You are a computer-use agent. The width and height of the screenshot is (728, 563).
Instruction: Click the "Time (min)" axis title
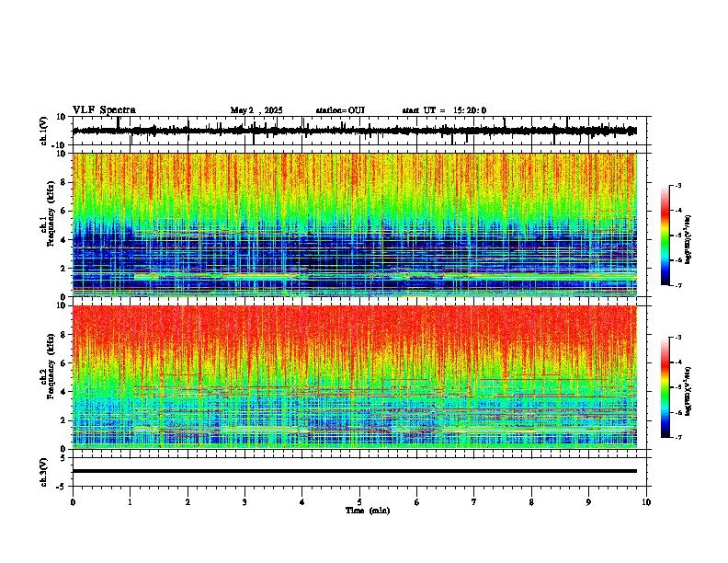pyautogui.click(x=368, y=511)
